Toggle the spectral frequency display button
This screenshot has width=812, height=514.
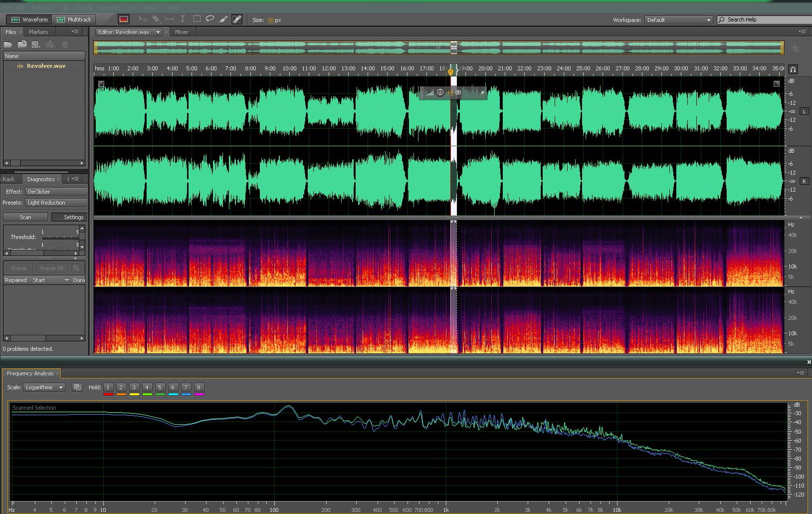(x=123, y=19)
